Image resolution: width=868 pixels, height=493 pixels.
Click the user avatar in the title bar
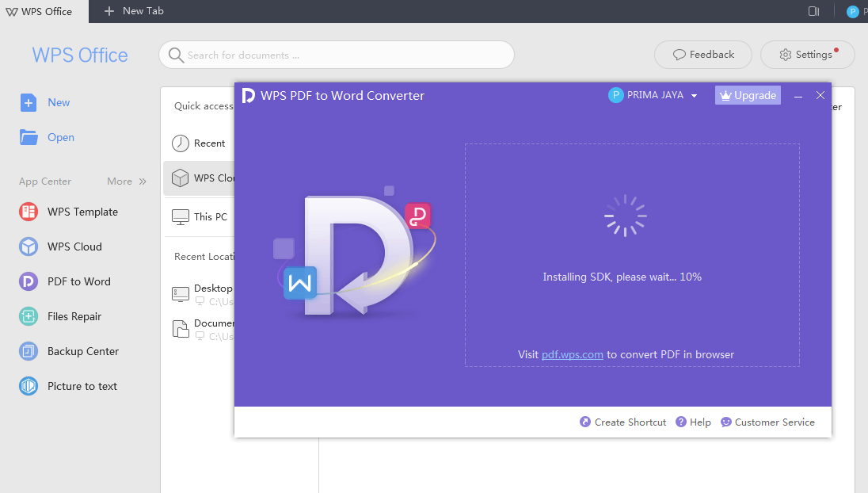(x=852, y=11)
